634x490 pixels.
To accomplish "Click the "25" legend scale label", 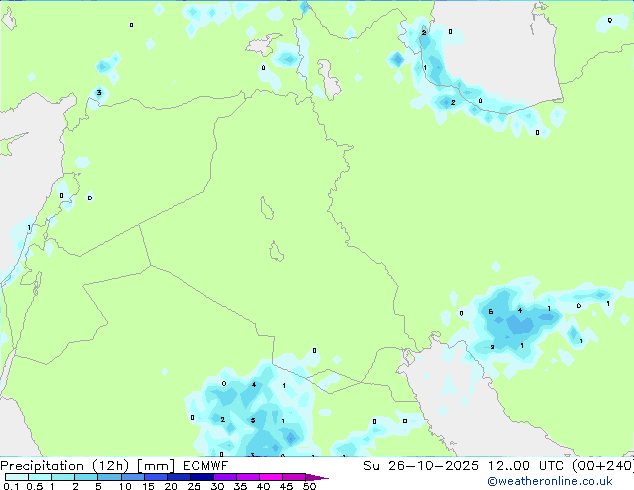I will pos(194,486).
